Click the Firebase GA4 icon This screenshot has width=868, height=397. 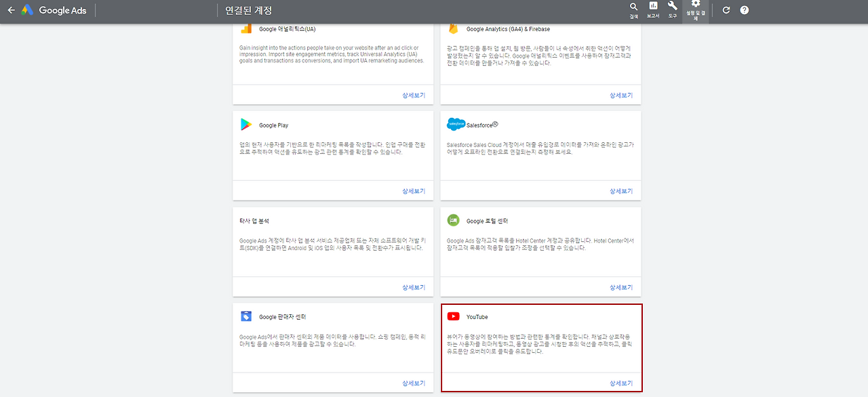(453, 28)
